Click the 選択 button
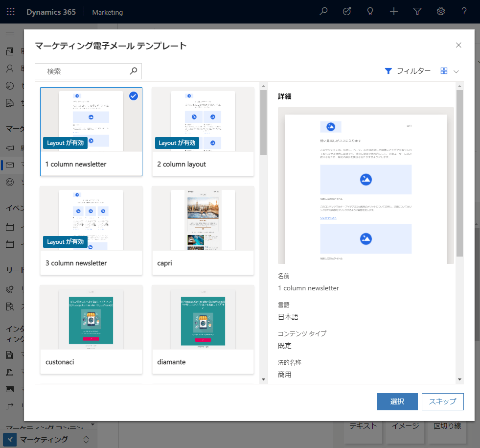The height and width of the screenshot is (448, 480). [397, 401]
